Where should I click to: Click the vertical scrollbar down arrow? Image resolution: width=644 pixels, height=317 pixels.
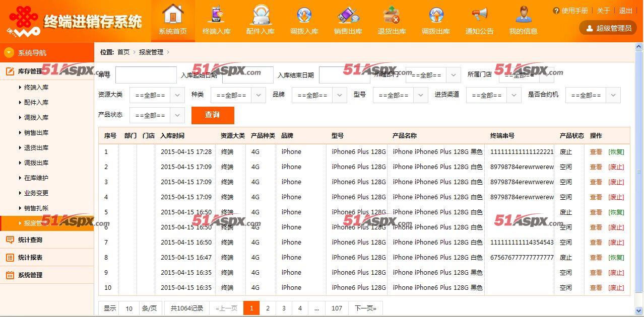tap(638, 310)
